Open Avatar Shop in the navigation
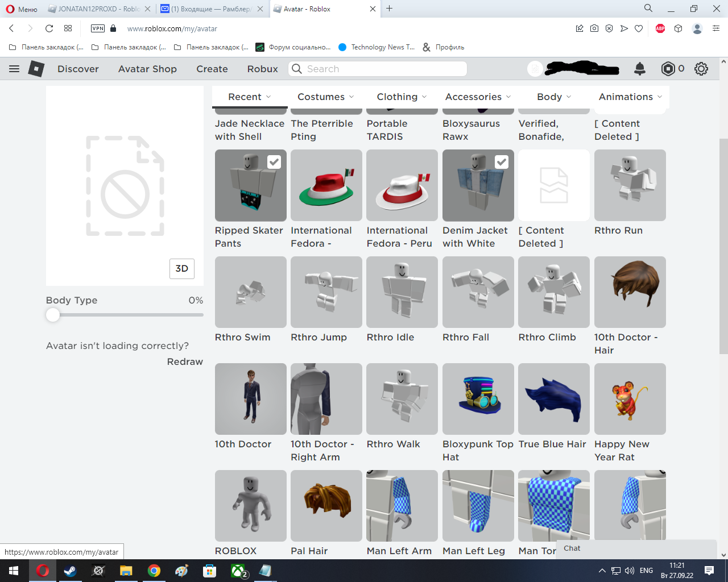The image size is (728, 582). click(x=147, y=69)
